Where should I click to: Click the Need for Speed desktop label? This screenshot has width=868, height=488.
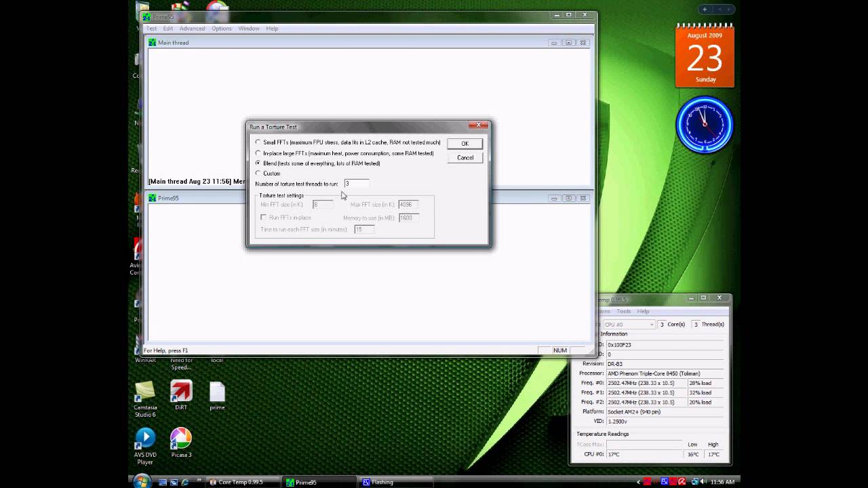[181, 364]
